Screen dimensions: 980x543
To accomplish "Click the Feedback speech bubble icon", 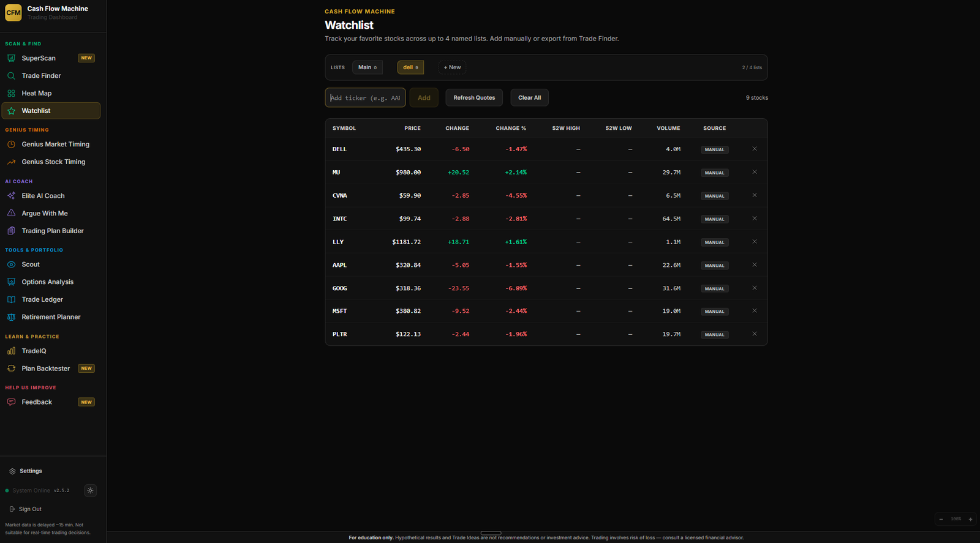I will coord(11,402).
